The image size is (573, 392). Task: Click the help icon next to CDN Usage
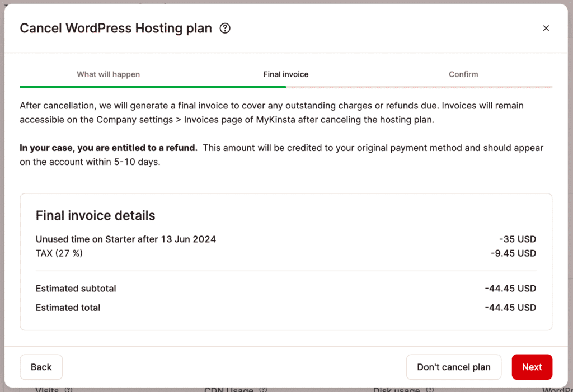[x=263, y=389]
